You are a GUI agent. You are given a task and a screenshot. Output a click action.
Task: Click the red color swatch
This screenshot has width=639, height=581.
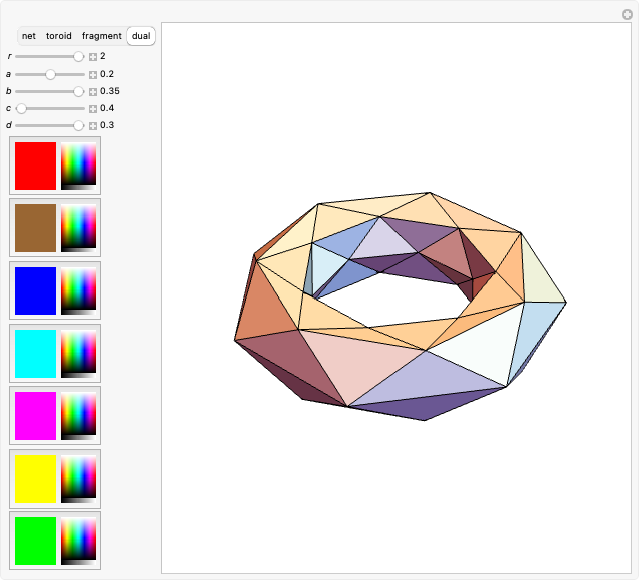pos(35,165)
